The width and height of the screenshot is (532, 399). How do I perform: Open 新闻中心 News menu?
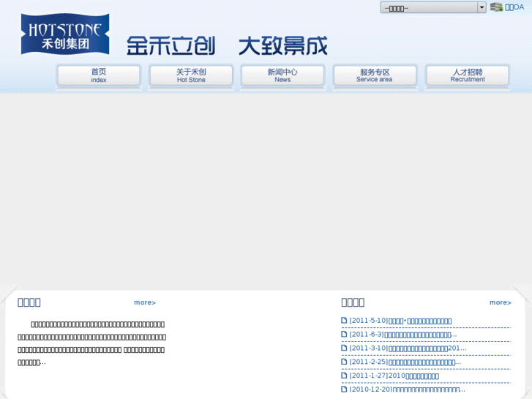pos(282,75)
